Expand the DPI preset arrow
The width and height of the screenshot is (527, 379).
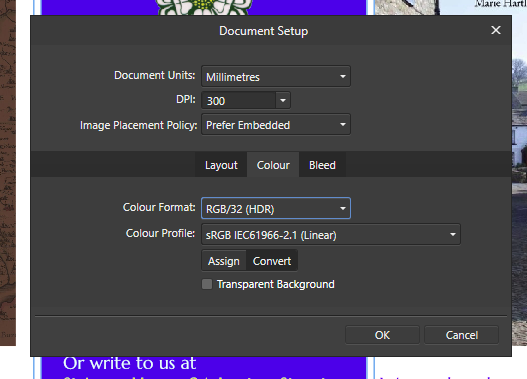tap(283, 100)
